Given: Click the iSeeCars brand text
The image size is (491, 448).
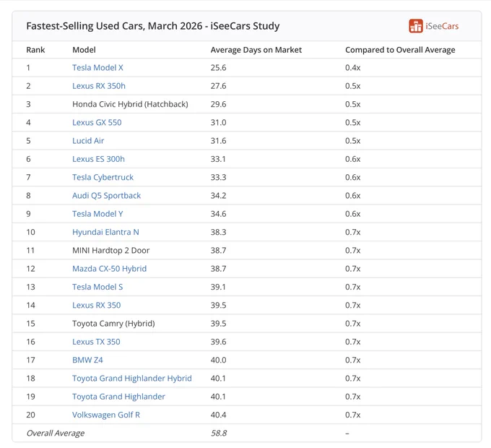Looking at the screenshot, I should pyautogui.click(x=442, y=26).
